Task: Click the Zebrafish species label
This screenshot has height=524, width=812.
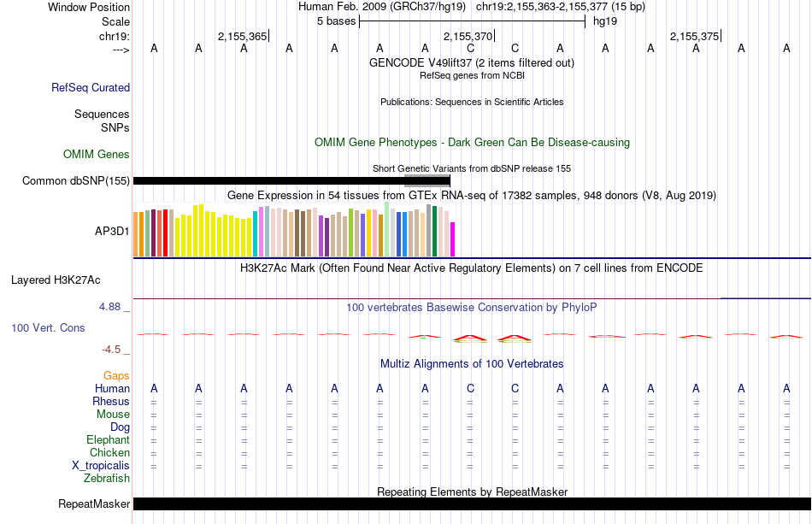Action: tap(107, 478)
